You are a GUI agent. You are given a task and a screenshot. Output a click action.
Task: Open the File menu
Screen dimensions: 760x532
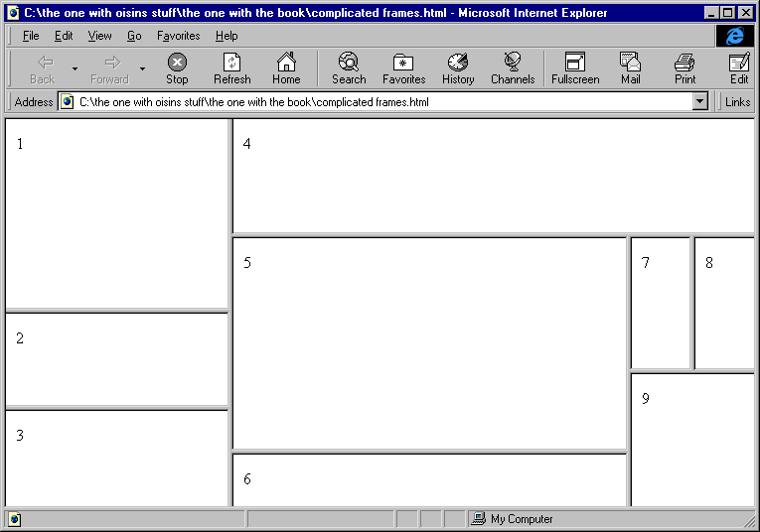tap(31, 36)
